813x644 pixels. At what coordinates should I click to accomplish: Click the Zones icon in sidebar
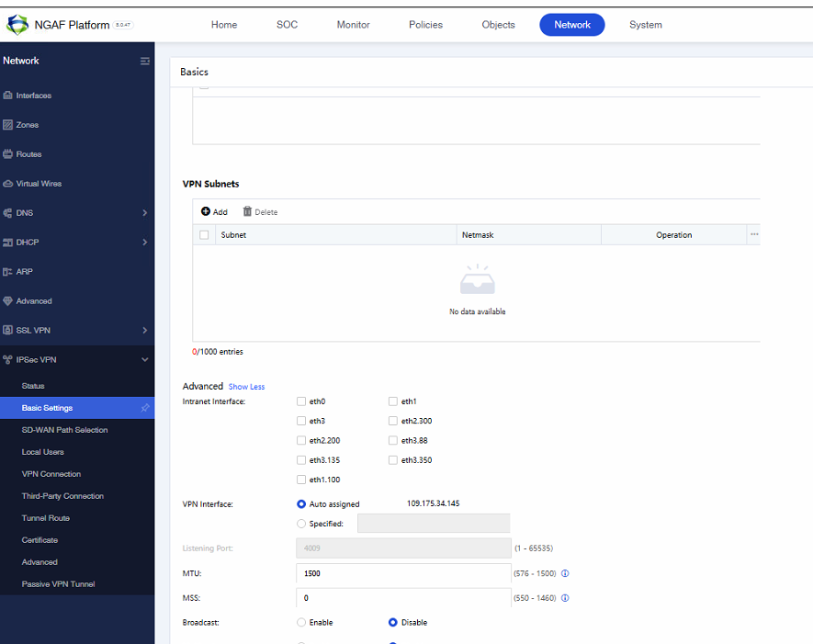7,125
